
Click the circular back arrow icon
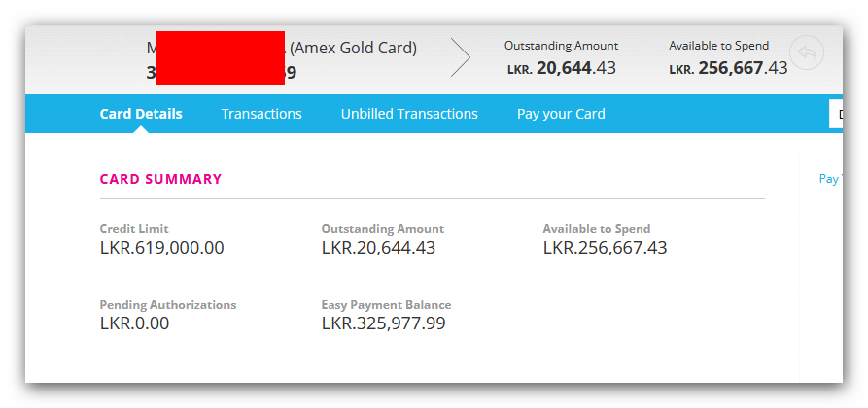click(807, 53)
